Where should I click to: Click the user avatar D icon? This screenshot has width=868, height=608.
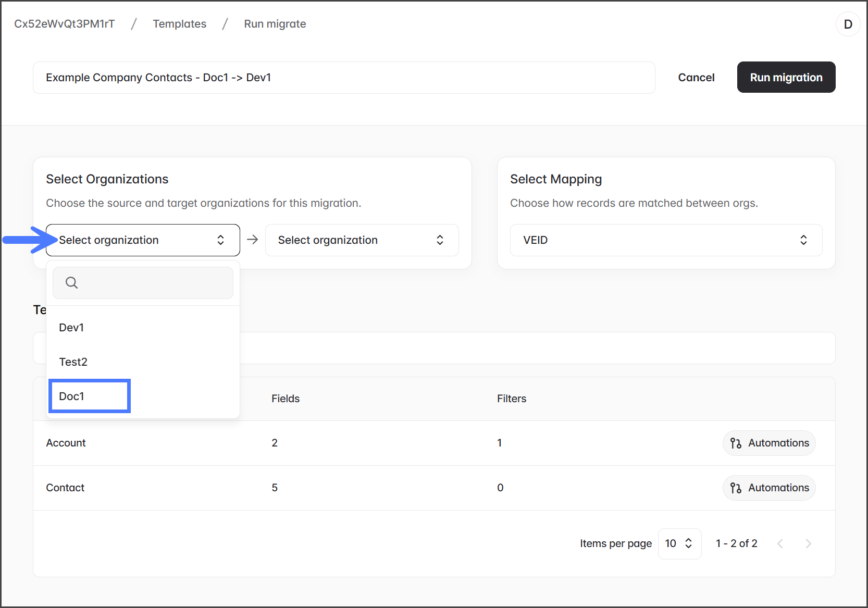coord(848,24)
